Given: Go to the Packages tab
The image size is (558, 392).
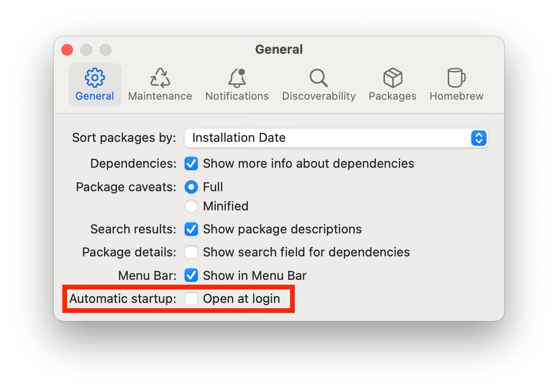Looking at the screenshot, I should tap(393, 85).
